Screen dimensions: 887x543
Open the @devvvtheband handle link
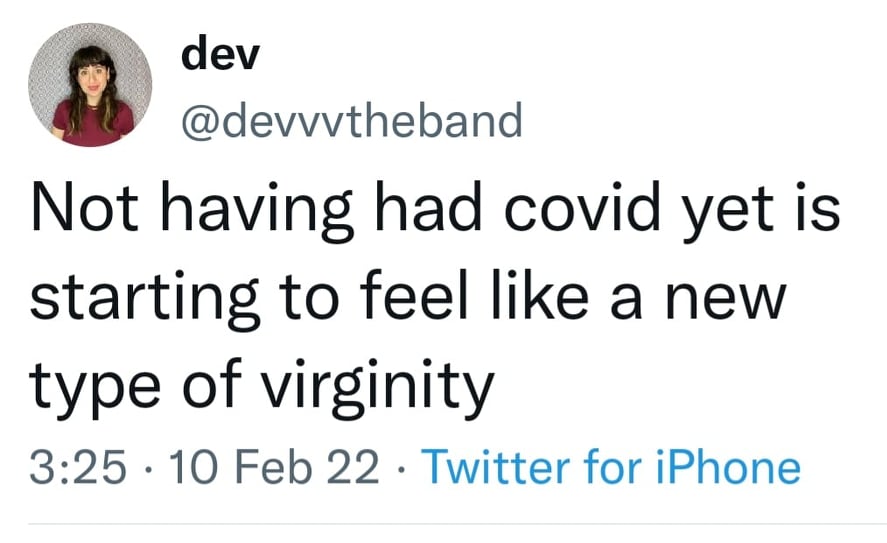351,122
